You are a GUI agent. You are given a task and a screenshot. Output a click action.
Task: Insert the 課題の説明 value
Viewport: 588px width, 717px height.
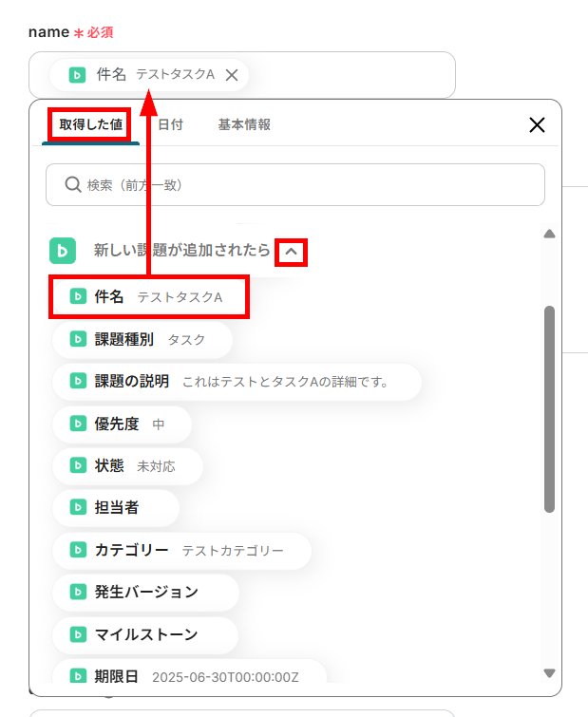tap(236, 382)
